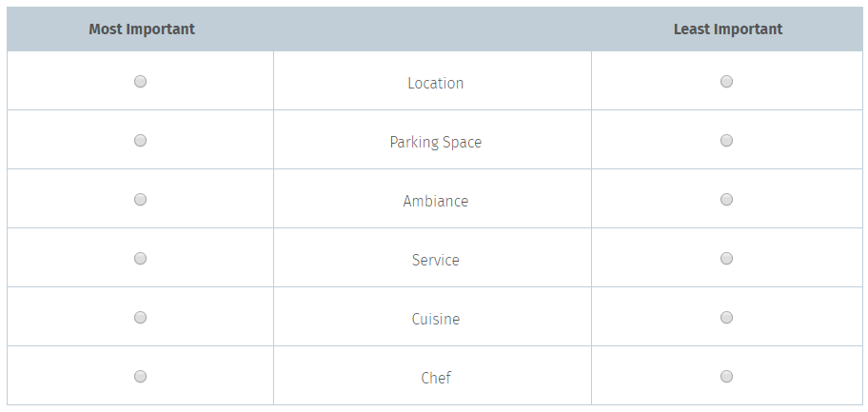The height and width of the screenshot is (412, 868).
Task: Mark Parking Space as Least Important
Action: pyautogui.click(x=726, y=140)
